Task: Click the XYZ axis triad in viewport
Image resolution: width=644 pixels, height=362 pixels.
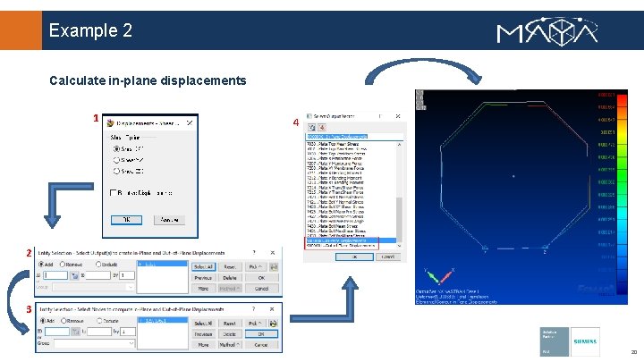Action: (438, 276)
